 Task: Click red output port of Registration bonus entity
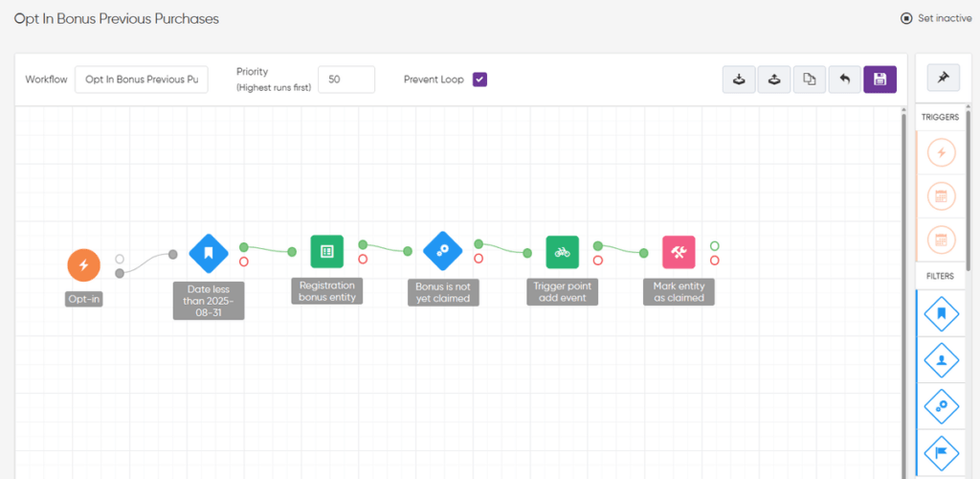[363, 259]
